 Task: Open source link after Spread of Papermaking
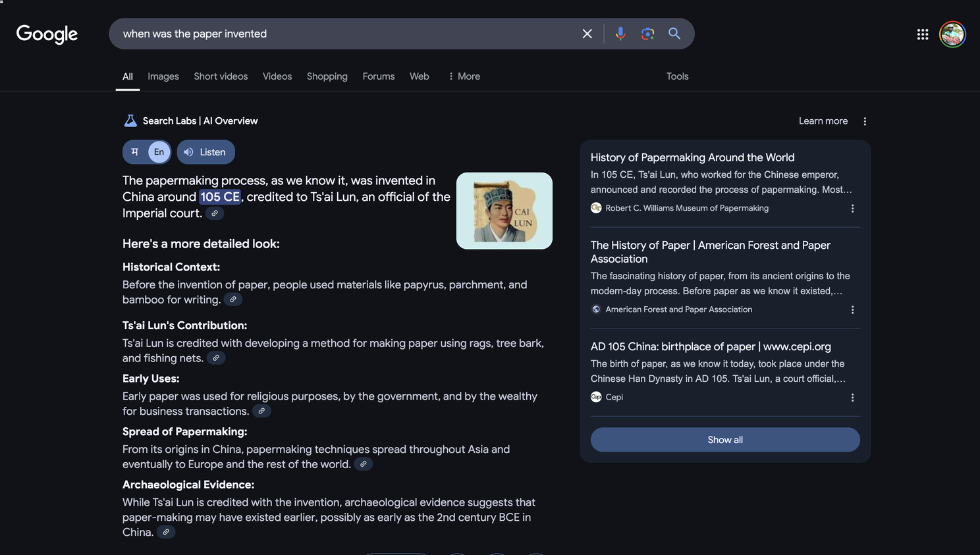pyautogui.click(x=364, y=464)
